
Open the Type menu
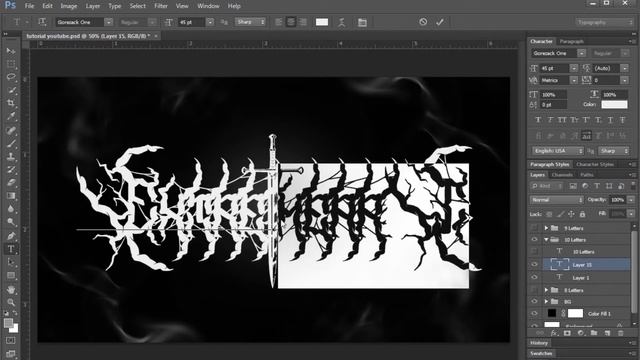pyautogui.click(x=115, y=6)
